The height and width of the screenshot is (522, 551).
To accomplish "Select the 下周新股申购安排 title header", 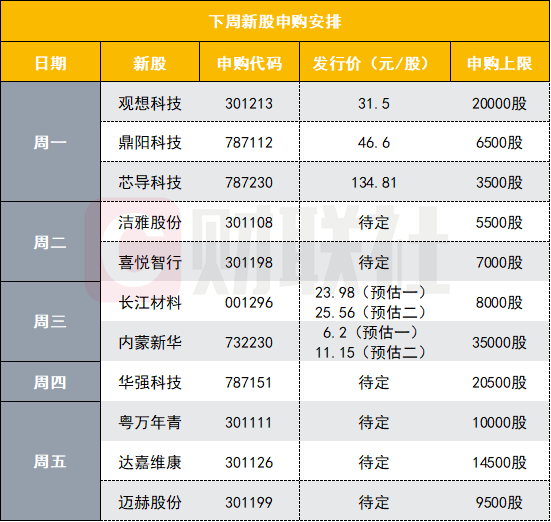I will point(275,21).
